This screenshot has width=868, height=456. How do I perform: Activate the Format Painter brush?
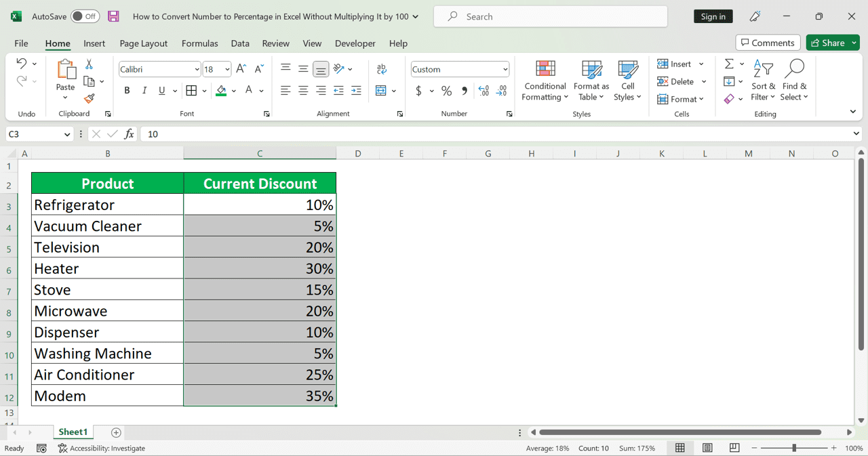89,98
